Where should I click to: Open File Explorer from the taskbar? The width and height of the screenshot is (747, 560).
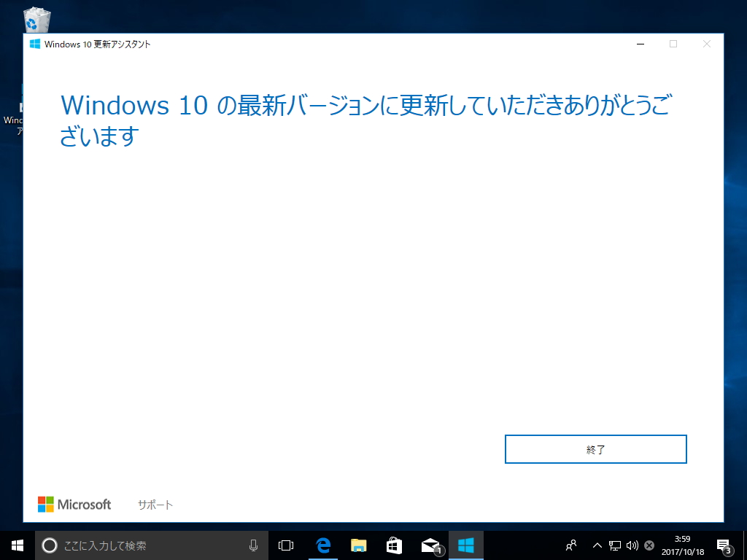[x=357, y=545]
